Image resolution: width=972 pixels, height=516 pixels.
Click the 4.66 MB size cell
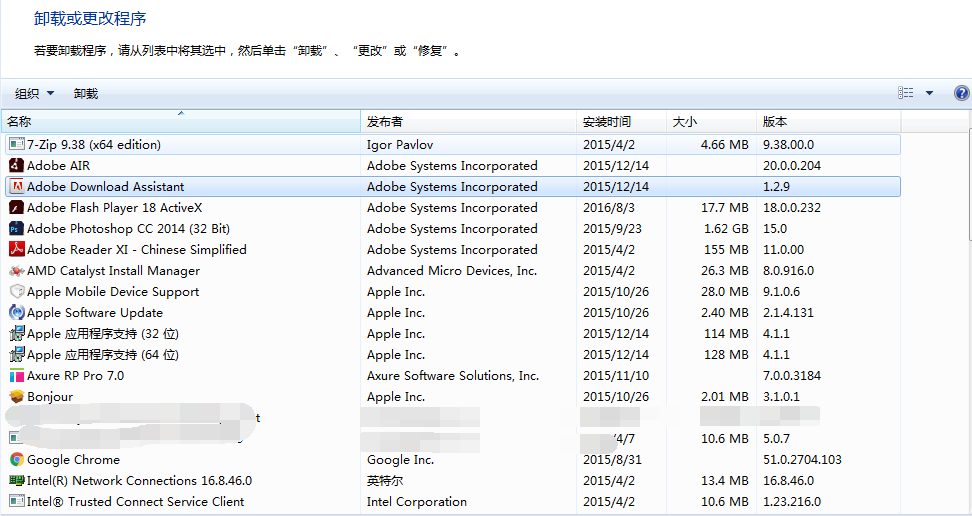tap(725, 145)
